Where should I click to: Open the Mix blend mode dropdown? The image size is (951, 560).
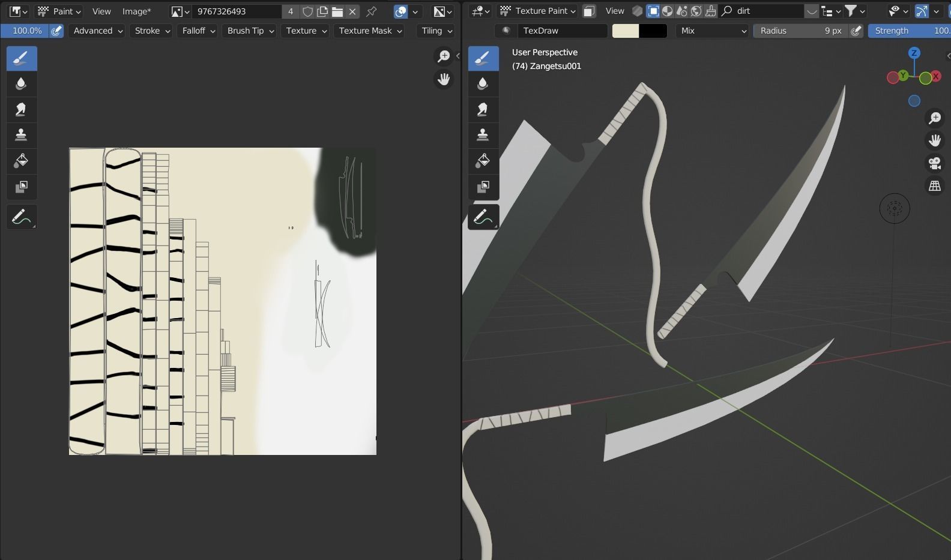coord(713,31)
